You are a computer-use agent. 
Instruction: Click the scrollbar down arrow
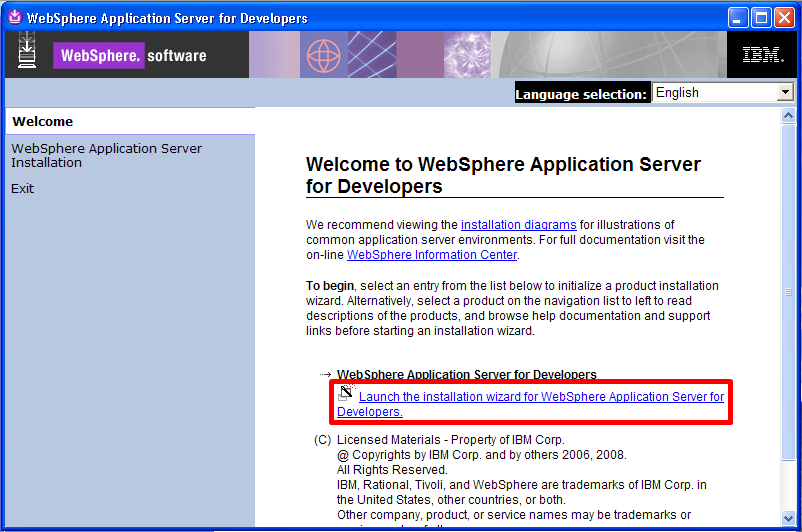(x=788, y=518)
